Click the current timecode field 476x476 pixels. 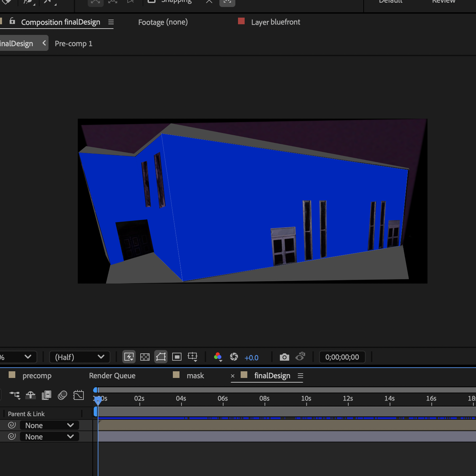click(342, 357)
